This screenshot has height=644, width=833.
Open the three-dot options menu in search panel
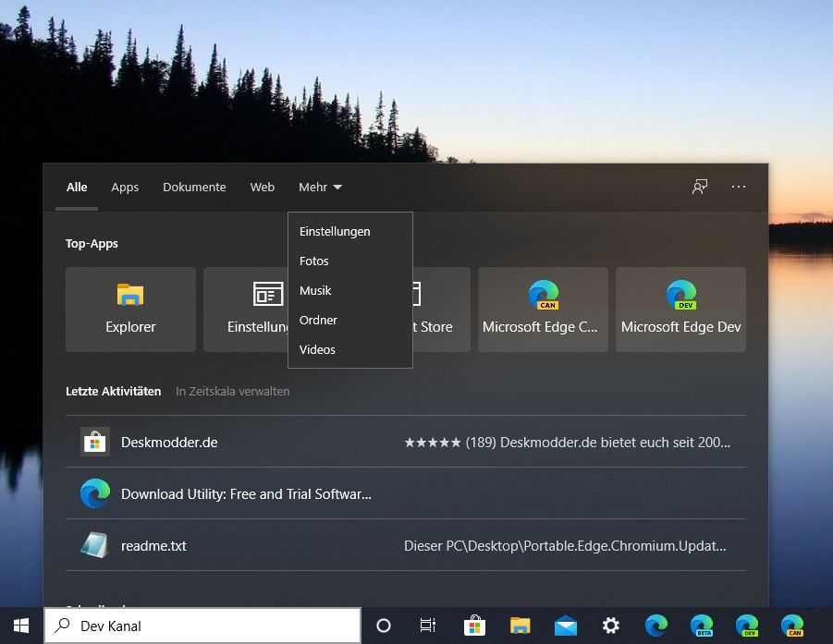click(x=739, y=187)
